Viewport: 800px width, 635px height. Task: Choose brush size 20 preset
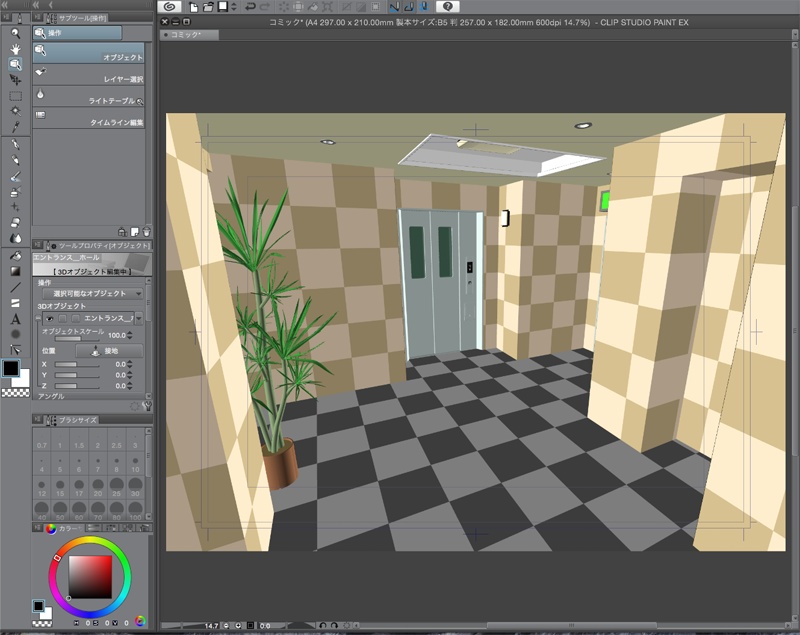pos(97,487)
